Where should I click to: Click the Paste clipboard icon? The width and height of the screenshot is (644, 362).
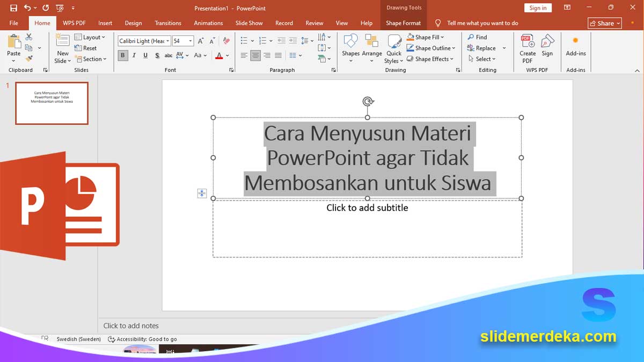[x=14, y=42]
